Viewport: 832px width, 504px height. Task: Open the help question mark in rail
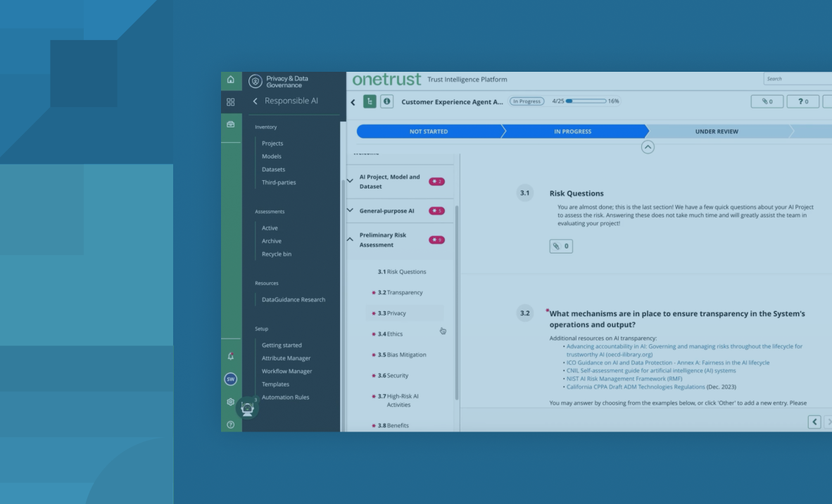(x=231, y=424)
